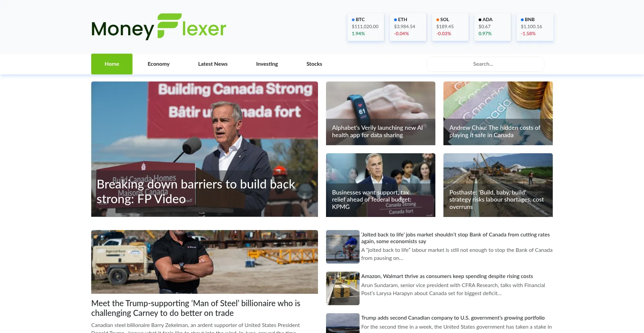Navigate to the Stocks section
644x333 pixels.
tap(314, 64)
